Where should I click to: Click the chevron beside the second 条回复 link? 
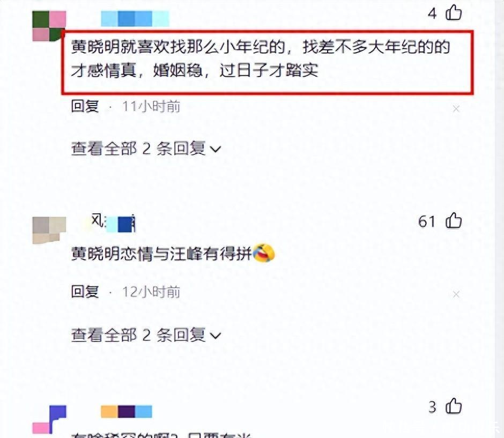pyautogui.click(x=216, y=336)
